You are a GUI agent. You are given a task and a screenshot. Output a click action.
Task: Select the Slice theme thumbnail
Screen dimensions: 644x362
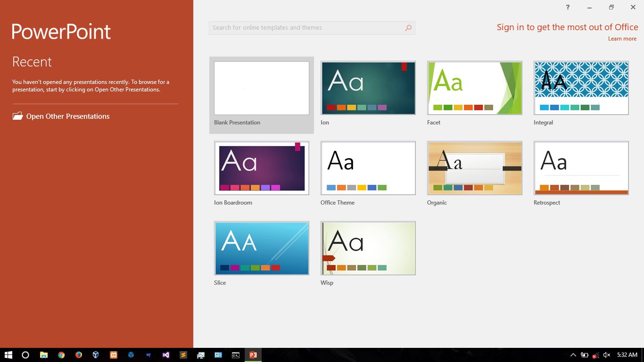pyautogui.click(x=262, y=248)
